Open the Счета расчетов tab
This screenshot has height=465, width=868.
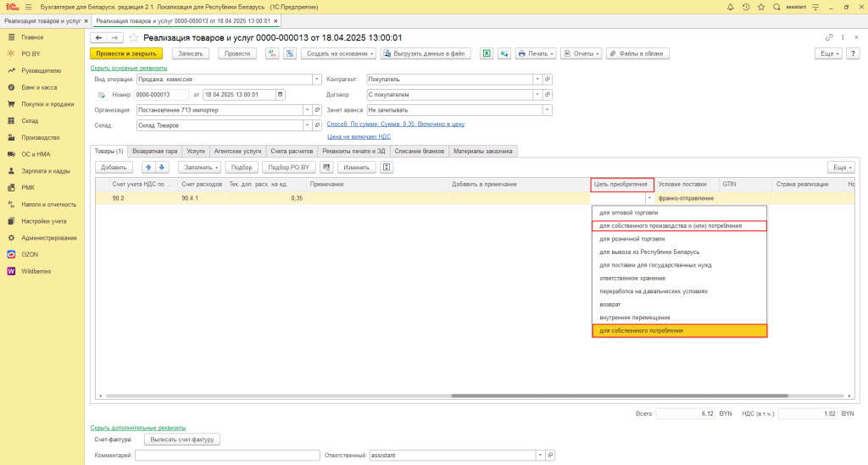(x=292, y=151)
